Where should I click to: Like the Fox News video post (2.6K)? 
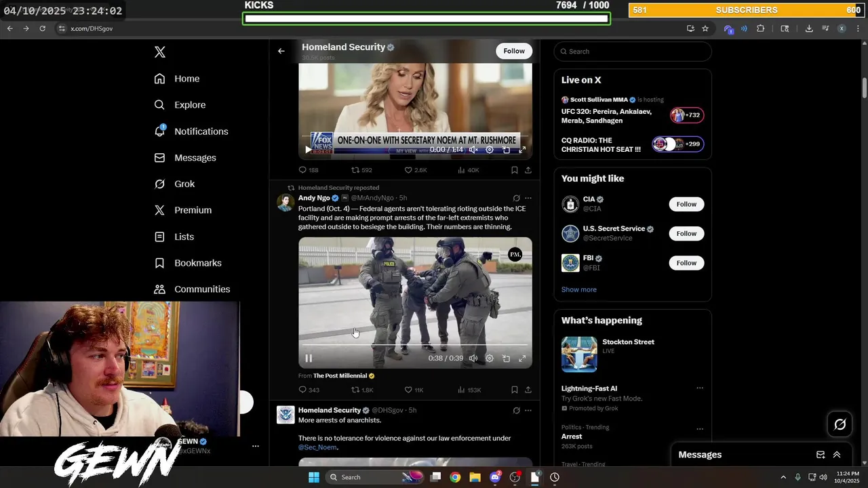pos(415,170)
